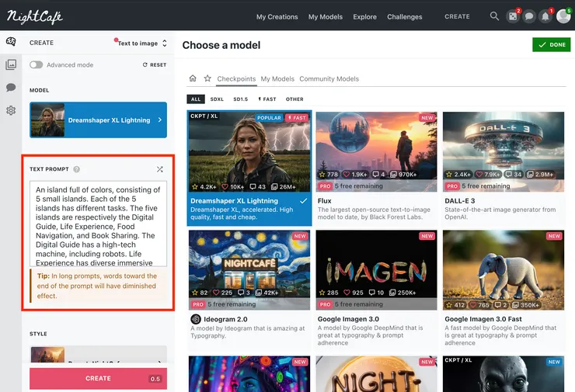This screenshot has height=392, width=575.
Task: Click the POPULAR badge on Dreamshaper
Action: (269, 118)
